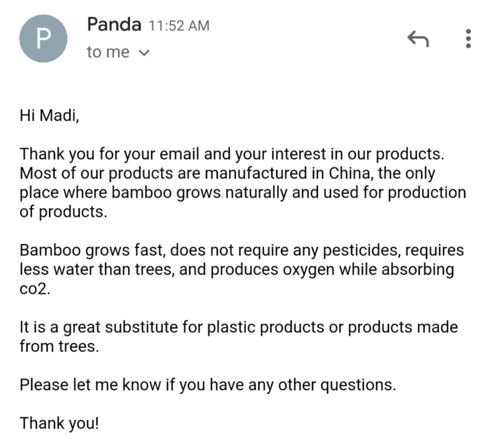Screen dimensions: 495x448
Task: Click the "co2" text in the email
Action: (x=35, y=289)
